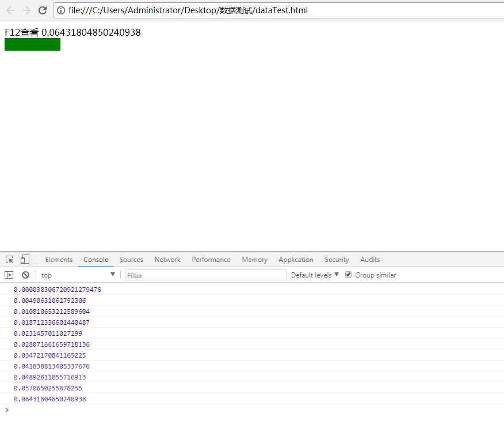Click the console Filter input field
Image resolution: width=504 pixels, height=433 pixels.
tap(205, 275)
